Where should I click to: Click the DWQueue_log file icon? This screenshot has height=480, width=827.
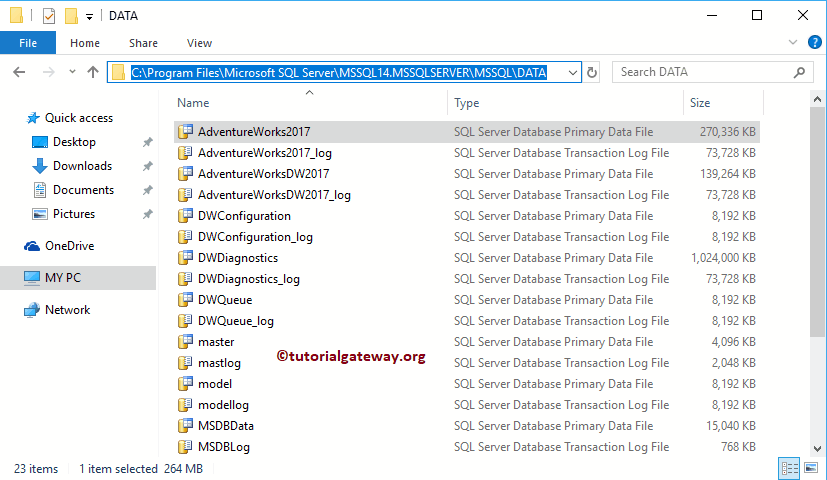click(185, 321)
